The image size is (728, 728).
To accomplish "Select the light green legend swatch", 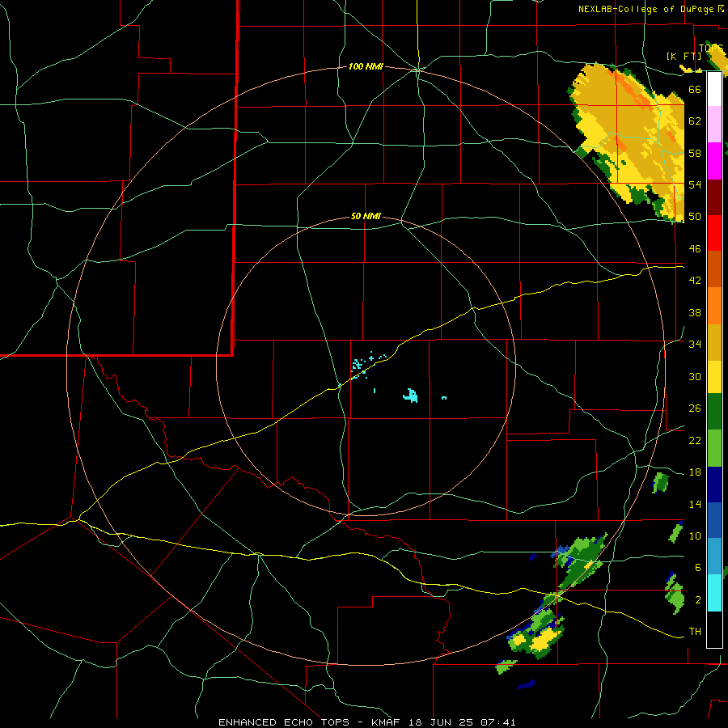I will (x=714, y=448).
